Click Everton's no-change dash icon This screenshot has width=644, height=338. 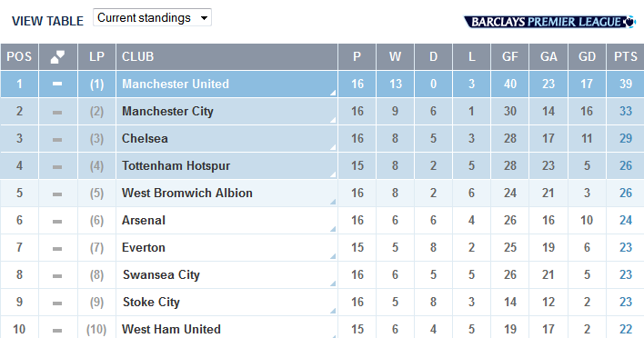point(57,249)
